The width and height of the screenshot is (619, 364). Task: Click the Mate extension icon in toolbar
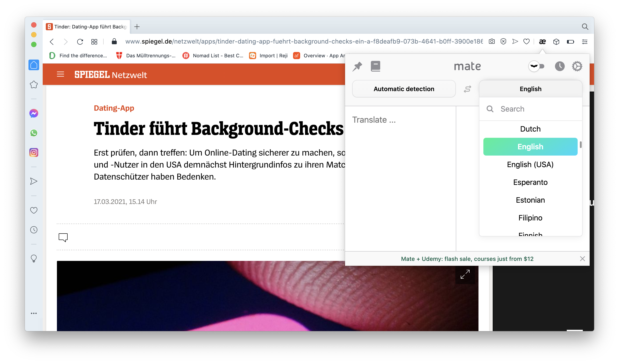542,42
